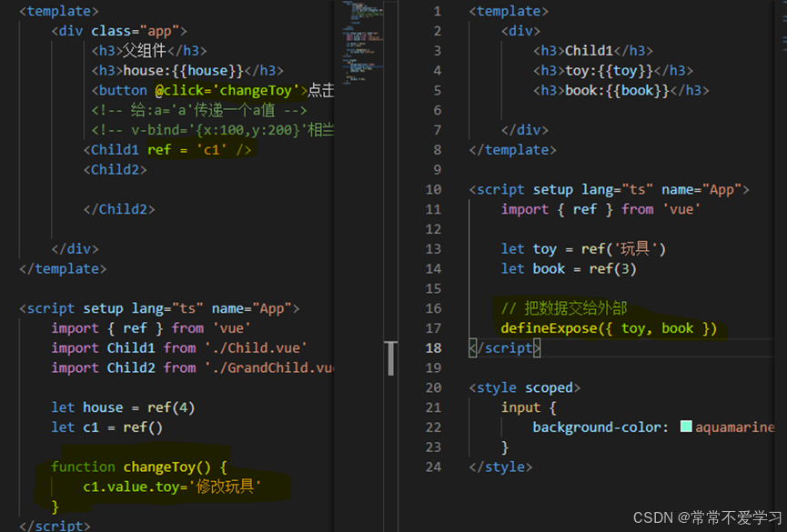Screen dimensions: 787x532
Task: Click the <div class="app"> line
Action: 119,31
